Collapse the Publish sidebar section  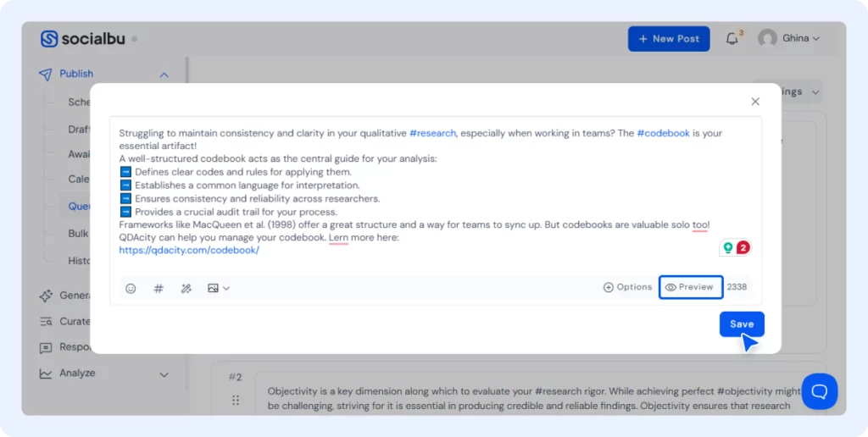(x=164, y=75)
